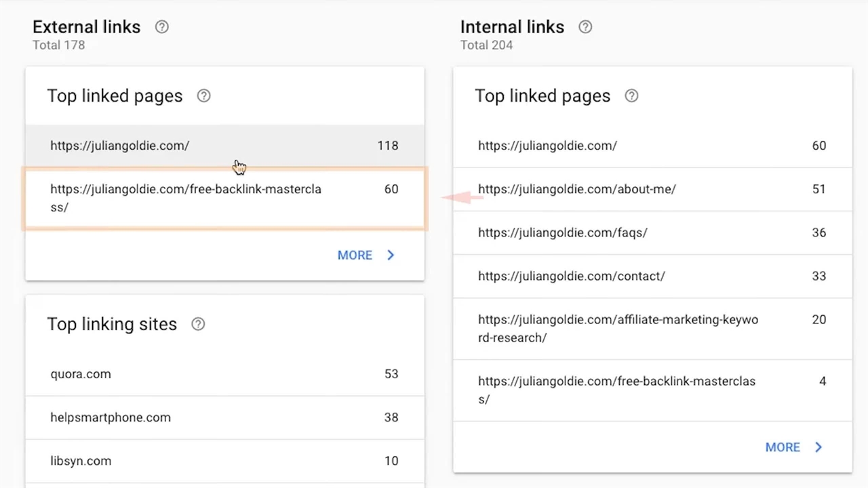Screen dimensions: 868x488
Task: Select internal free-backlink-masterclass row with 4
Action: pyautogui.click(x=651, y=390)
